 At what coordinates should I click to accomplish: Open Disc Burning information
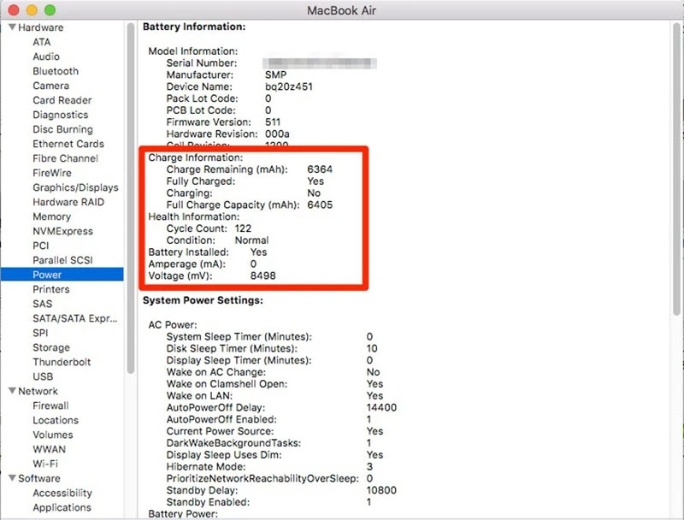click(x=62, y=129)
